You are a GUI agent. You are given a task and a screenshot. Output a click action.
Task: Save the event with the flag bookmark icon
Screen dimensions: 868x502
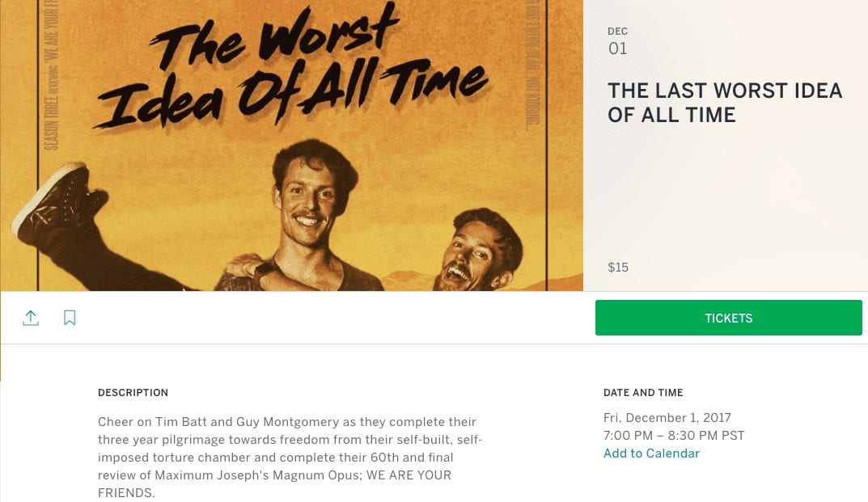[70, 318]
